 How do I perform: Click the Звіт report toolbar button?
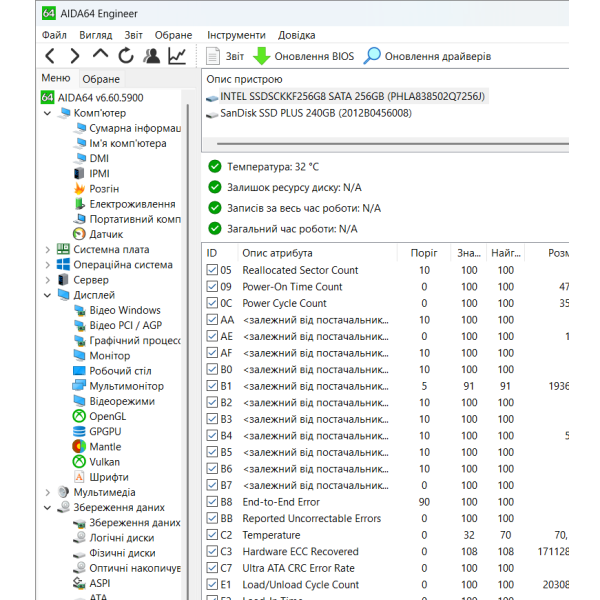[225, 56]
